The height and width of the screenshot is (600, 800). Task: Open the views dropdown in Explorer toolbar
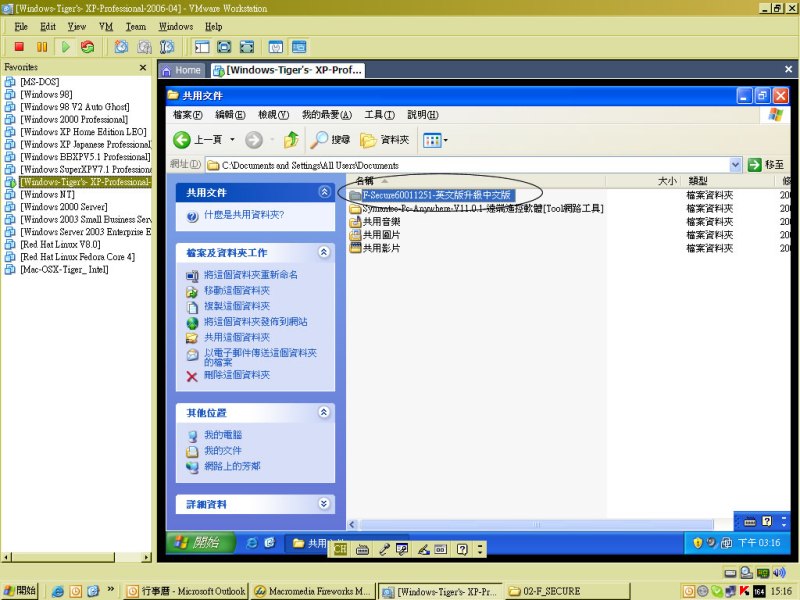(x=435, y=139)
